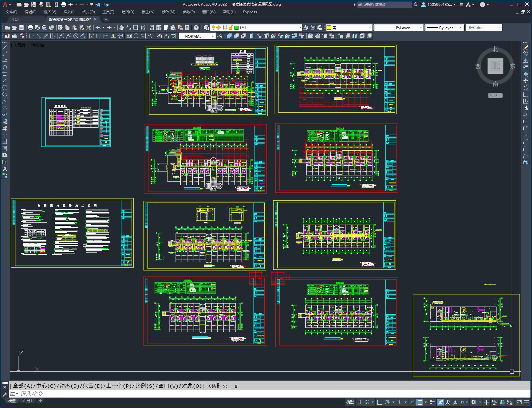
Task: Select the Move tool in the modify toolbar
Action: click(526, 81)
